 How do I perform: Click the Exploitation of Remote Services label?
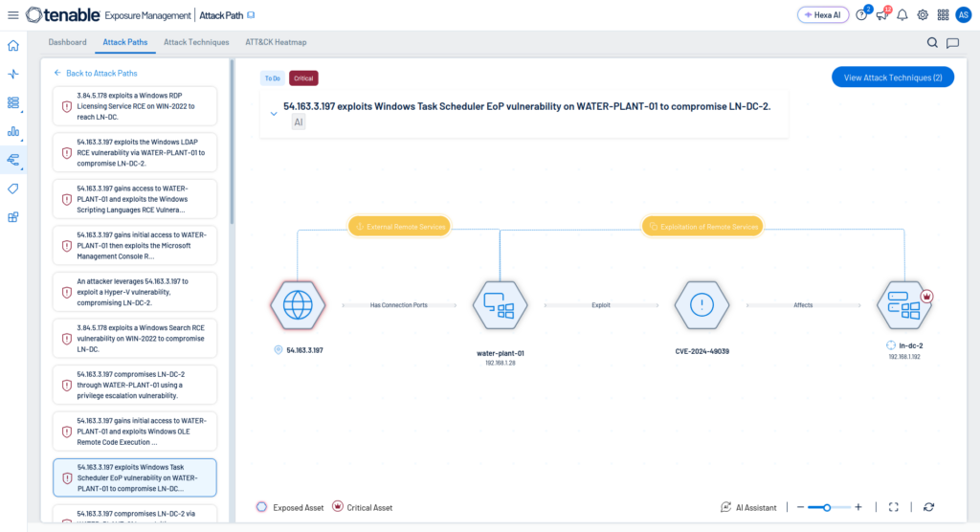(x=702, y=227)
